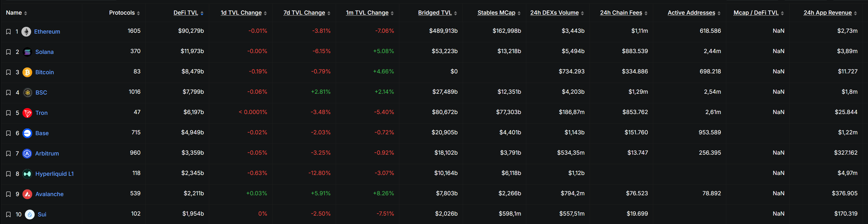
Task: Click the Active Addresses column header
Action: click(x=691, y=13)
